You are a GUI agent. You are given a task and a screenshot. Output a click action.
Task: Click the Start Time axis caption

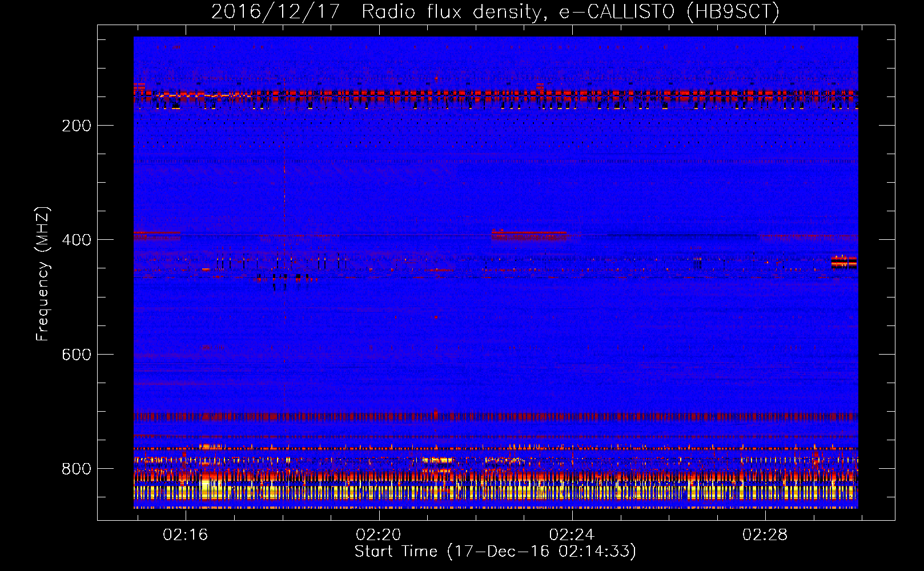pyautogui.click(x=495, y=552)
